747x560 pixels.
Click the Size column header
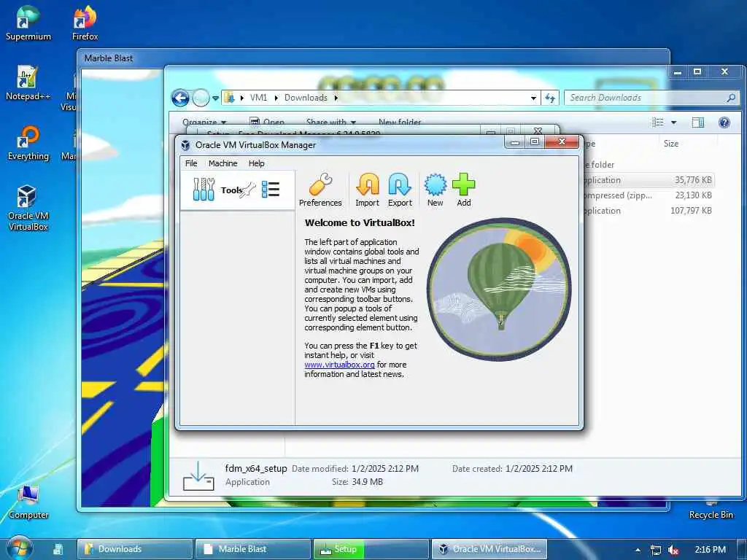pos(671,144)
